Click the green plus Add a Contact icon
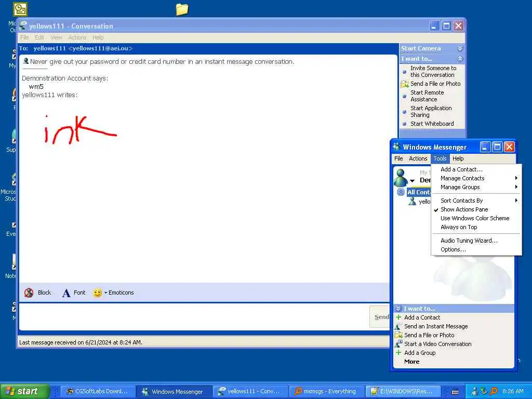This screenshot has height=399, width=532. (x=398, y=317)
